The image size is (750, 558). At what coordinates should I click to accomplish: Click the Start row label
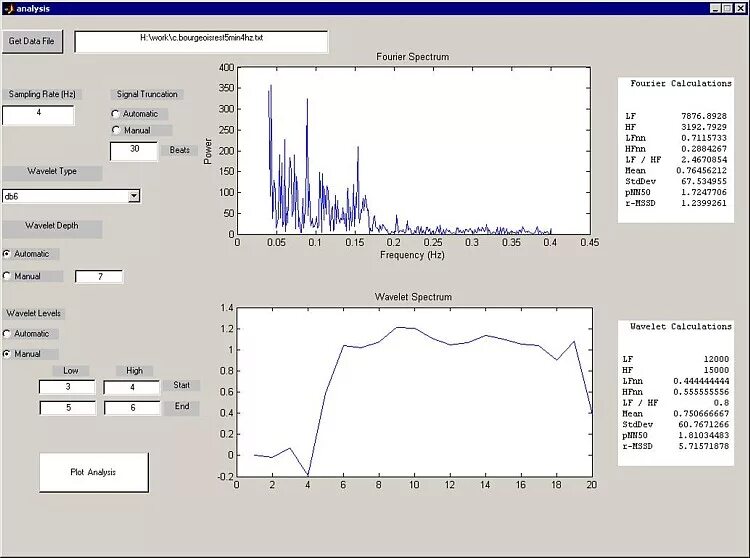(181, 385)
